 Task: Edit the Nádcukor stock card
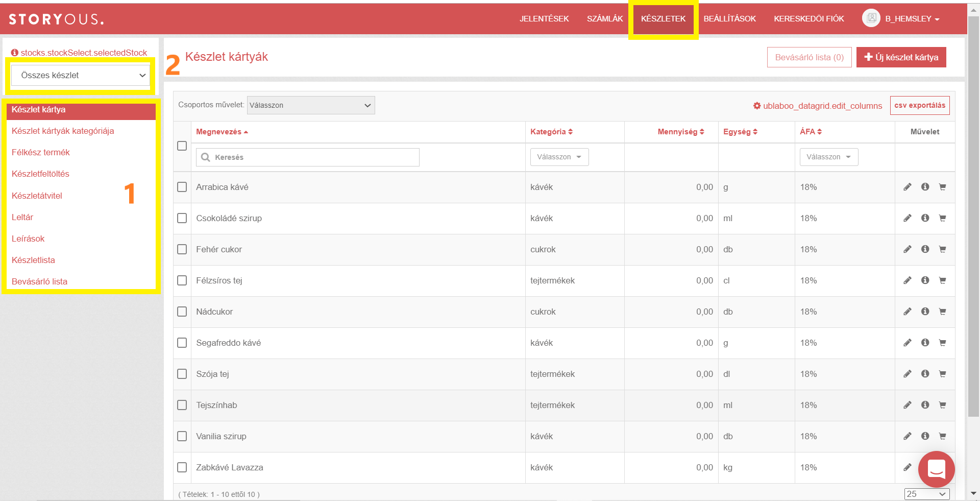coord(907,312)
